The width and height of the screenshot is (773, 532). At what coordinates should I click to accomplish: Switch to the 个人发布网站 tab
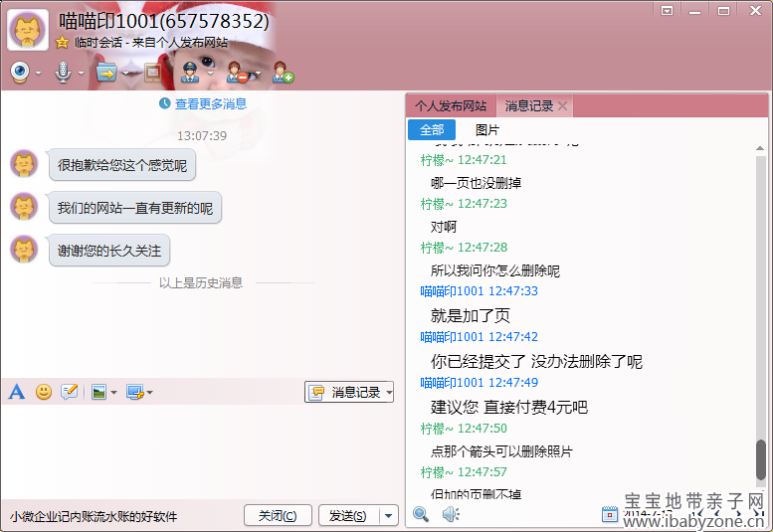coord(451,106)
